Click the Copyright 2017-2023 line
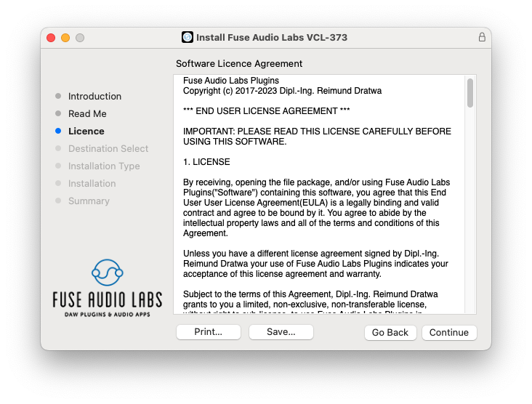Screen dimensions: 532x404 [x=282, y=91]
